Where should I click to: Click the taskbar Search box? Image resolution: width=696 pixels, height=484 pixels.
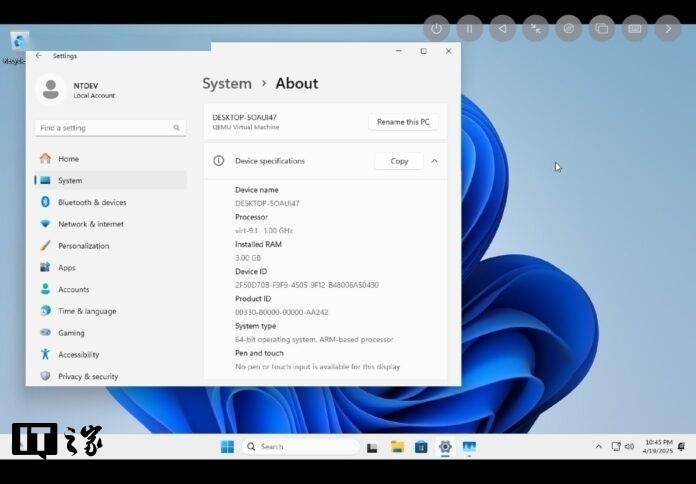[301, 447]
